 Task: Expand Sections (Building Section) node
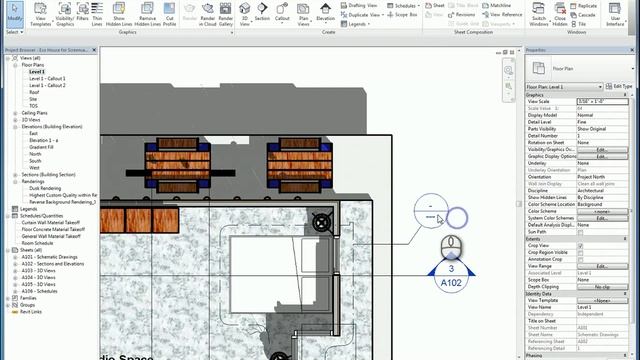click(15, 175)
